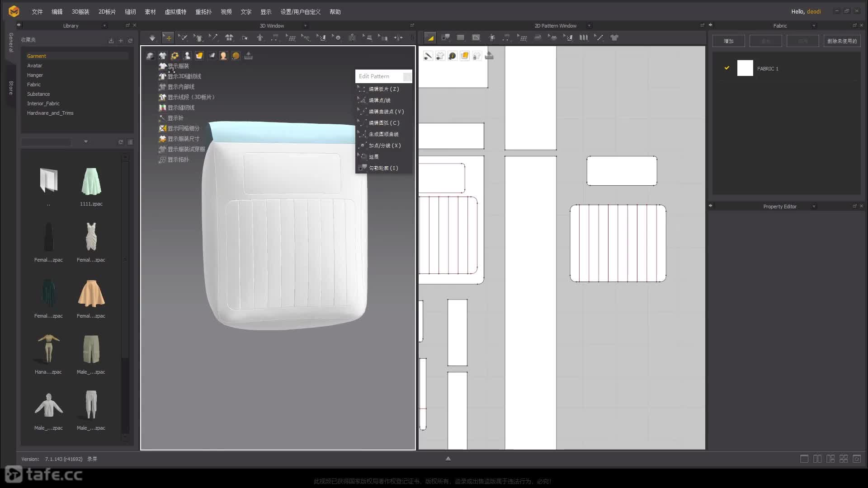Click the info circle display icon in 2D window

point(452,56)
